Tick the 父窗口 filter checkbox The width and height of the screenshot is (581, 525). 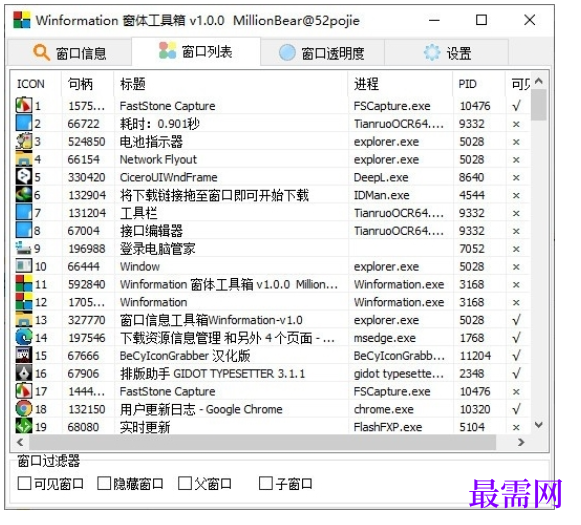pos(185,483)
